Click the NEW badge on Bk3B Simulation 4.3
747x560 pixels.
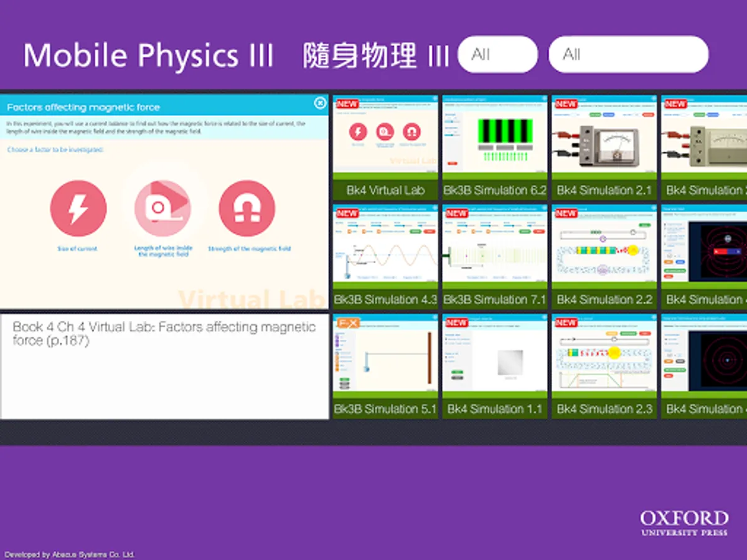pyautogui.click(x=347, y=213)
